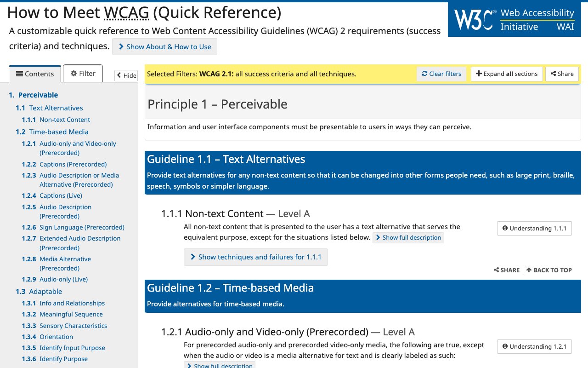Click the BACK TO TOP arrow icon

pos(530,270)
